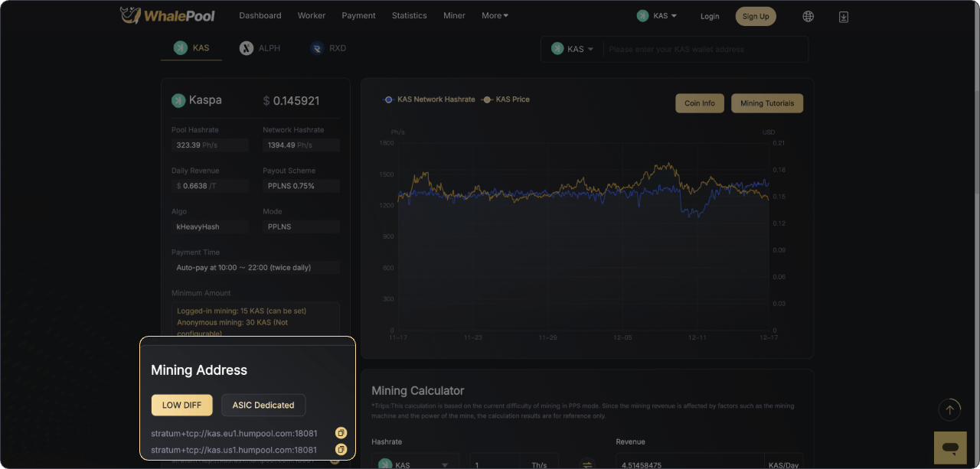Copy the kas.eu1 stratum mining address
This screenshot has height=469, width=980.
pyautogui.click(x=341, y=433)
